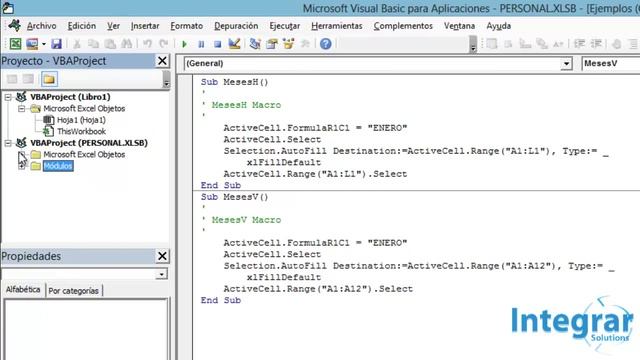Click the Outdent icon in Edit toolbar
The width and height of the screenshot is (640, 360).
596,44
